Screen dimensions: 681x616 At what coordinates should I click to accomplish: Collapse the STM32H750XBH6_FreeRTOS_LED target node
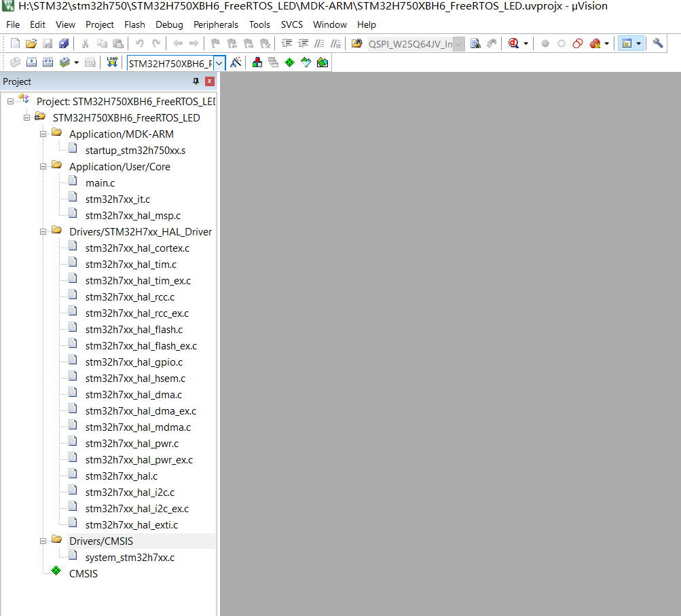[26, 117]
